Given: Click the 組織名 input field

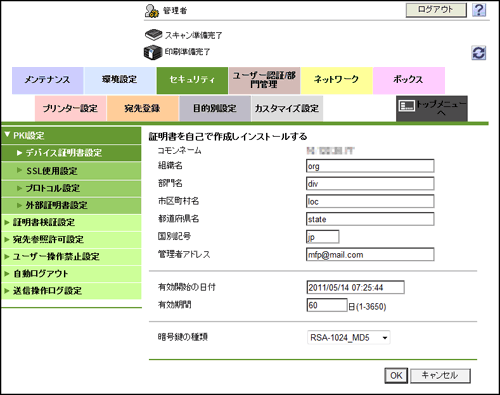Looking at the screenshot, I should [x=370, y=166].
